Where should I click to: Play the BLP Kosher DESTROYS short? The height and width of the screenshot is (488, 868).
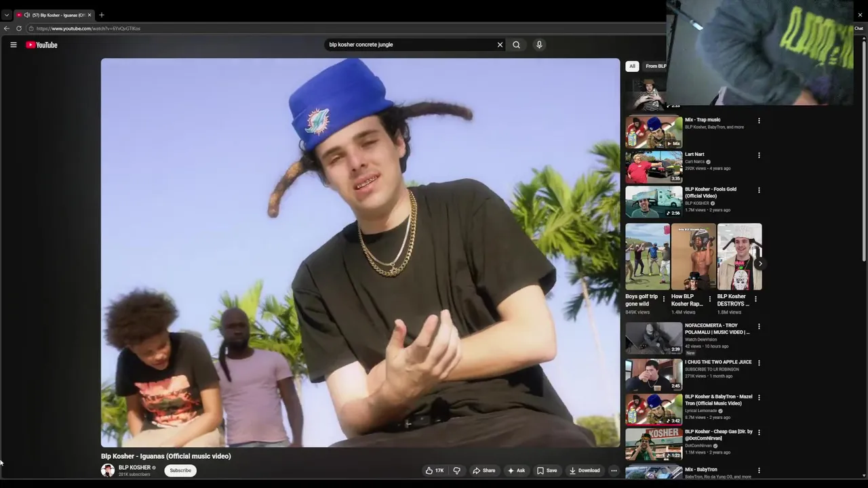click(x=739, y=256)
